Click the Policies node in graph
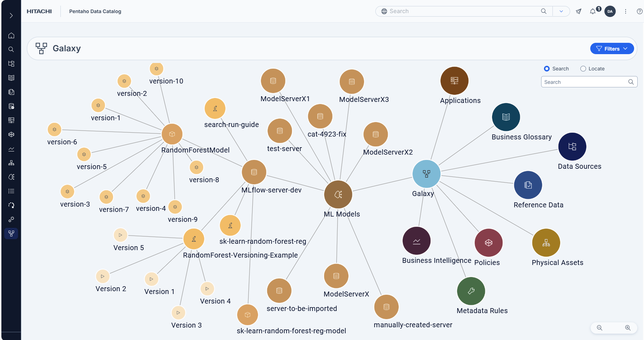The width and height of the screenshot is (644, 340). (x=488, y=243)
